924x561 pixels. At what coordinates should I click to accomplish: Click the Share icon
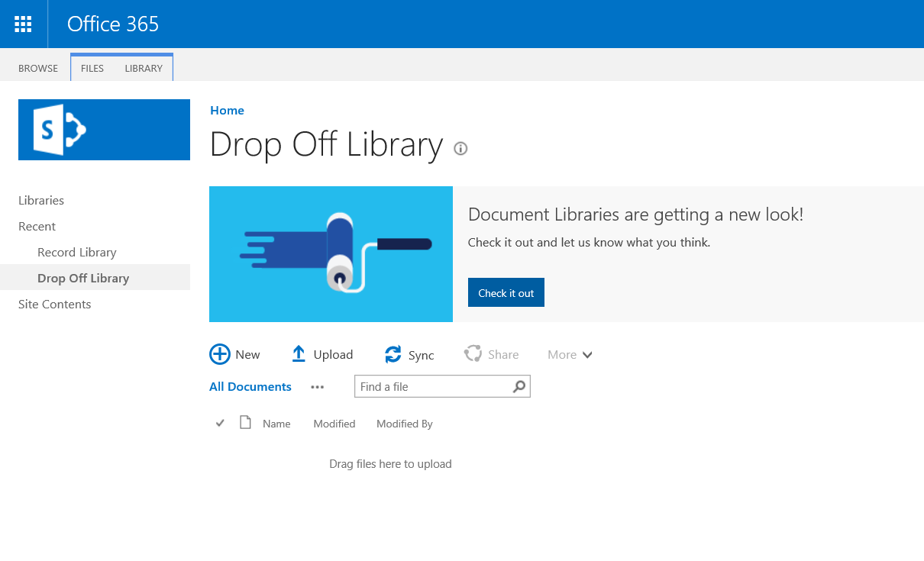pyautogui.click(x=473, y=353)
